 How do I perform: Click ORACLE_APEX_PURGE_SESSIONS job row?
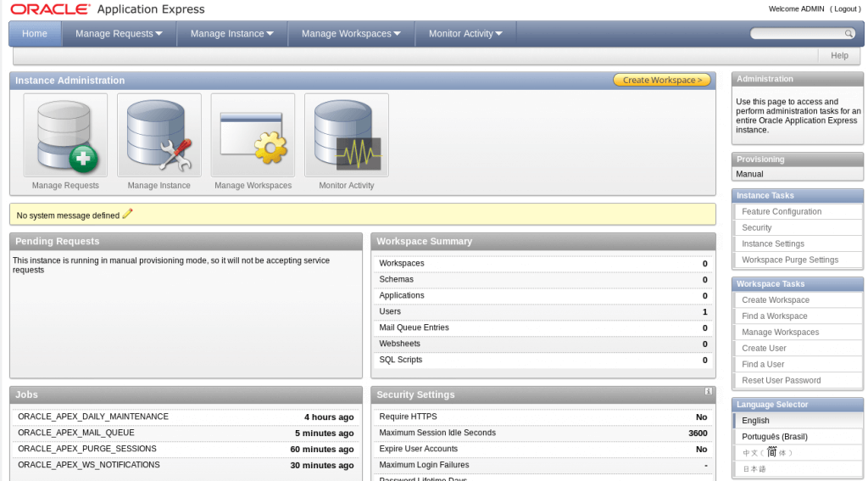(x=186, y=449)
